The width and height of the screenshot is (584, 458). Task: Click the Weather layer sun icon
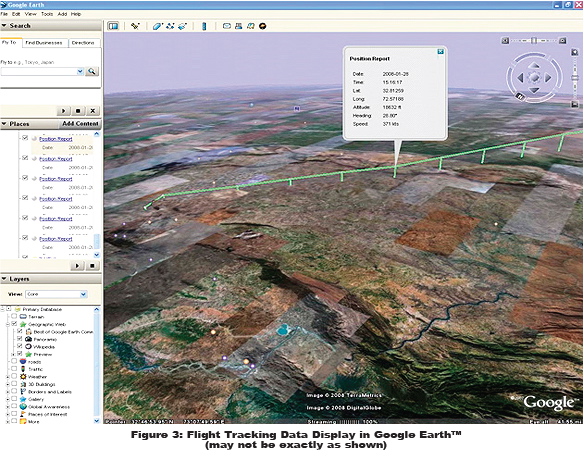tap(23, 377)
